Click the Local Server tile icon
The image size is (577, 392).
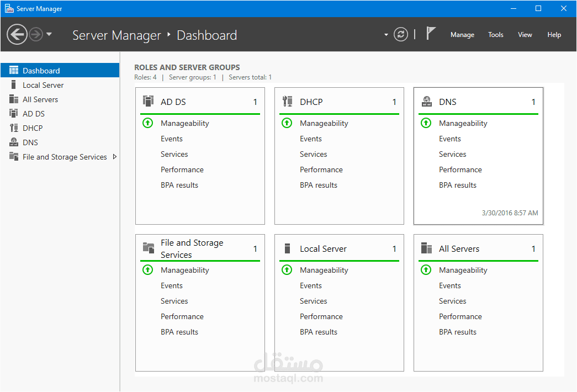[287, 248]
